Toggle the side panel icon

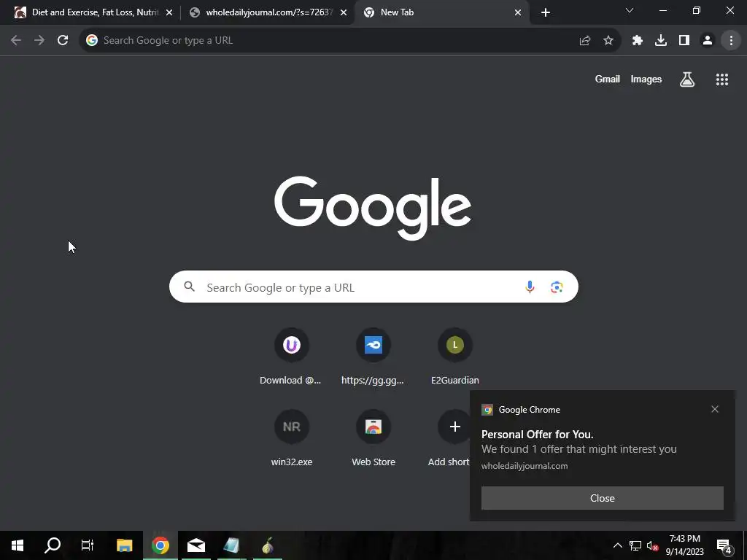pyautogui.click(x=684, y=41)
